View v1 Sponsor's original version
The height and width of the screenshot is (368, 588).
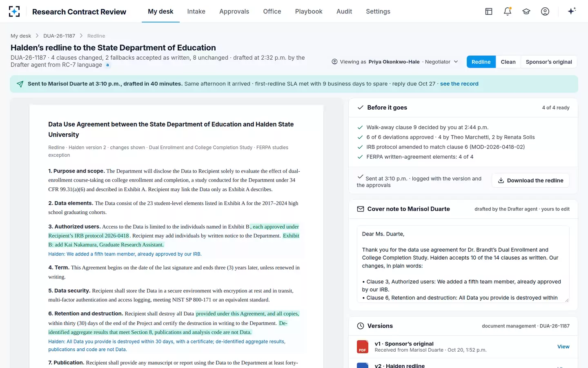coord(563,347)
